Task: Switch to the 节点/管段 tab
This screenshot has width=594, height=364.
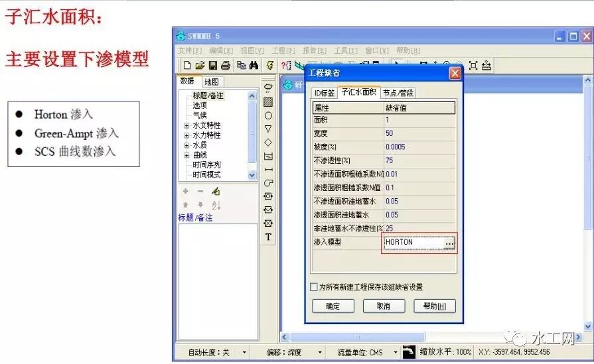Action: click(x=398, y=93)
